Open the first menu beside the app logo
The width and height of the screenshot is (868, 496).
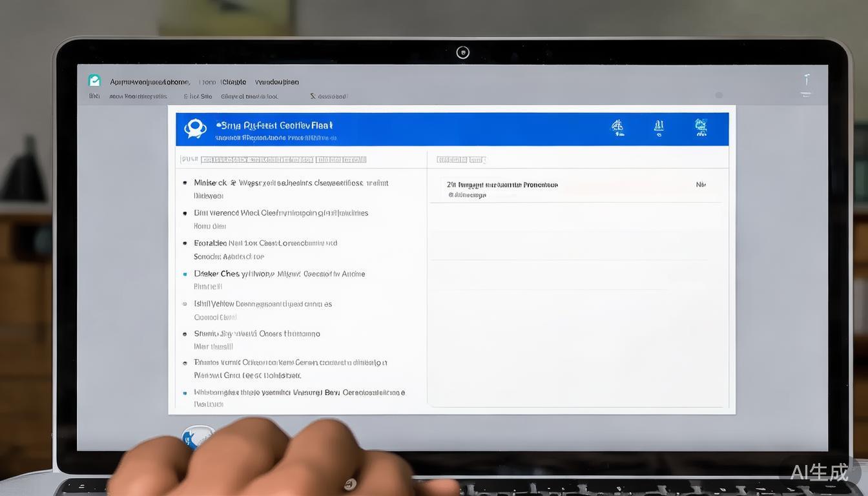click(x=150, y=82)
